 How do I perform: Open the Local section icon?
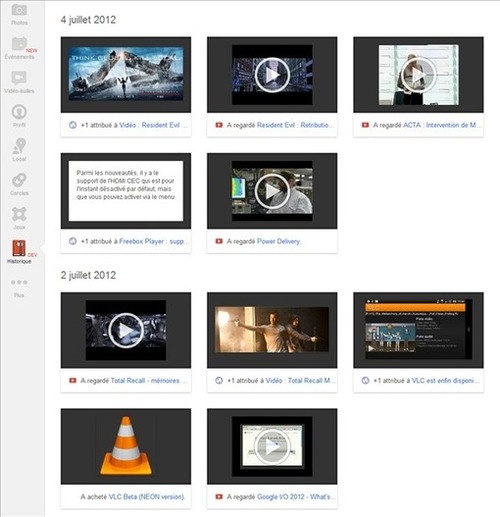19,146
